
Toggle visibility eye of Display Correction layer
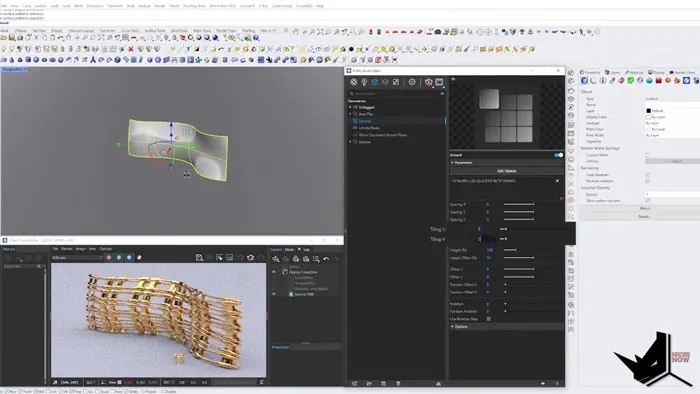[x=274, y=272]
